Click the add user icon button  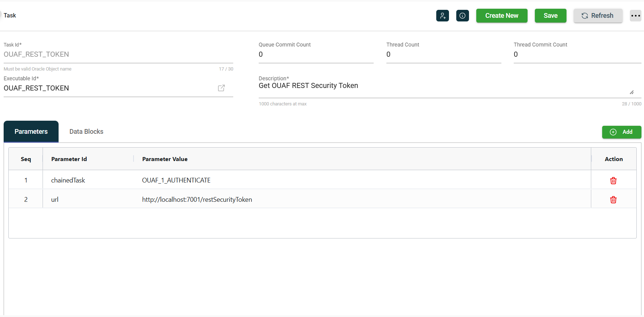(442, 16)
